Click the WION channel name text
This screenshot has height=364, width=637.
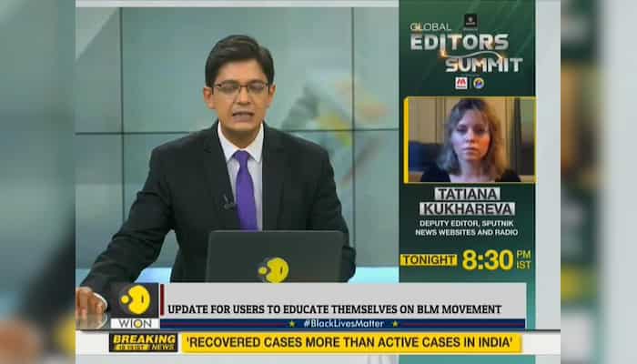[135, 323]
